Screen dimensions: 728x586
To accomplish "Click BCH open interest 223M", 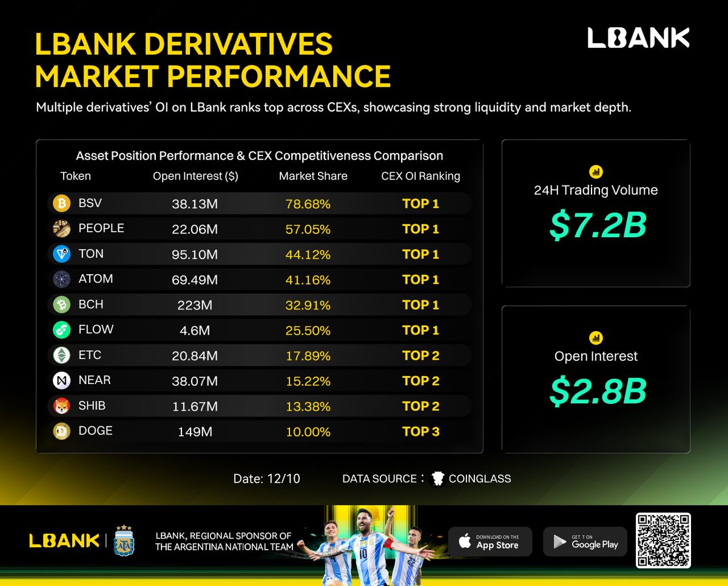I will [195, 305].
